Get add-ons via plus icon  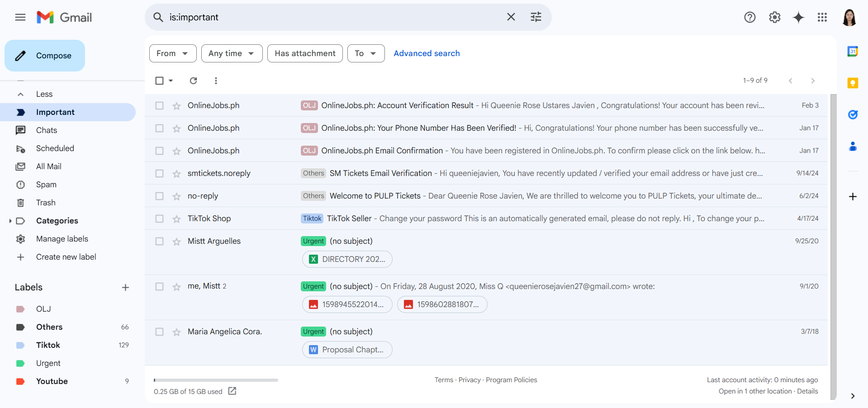coord(853,196)
